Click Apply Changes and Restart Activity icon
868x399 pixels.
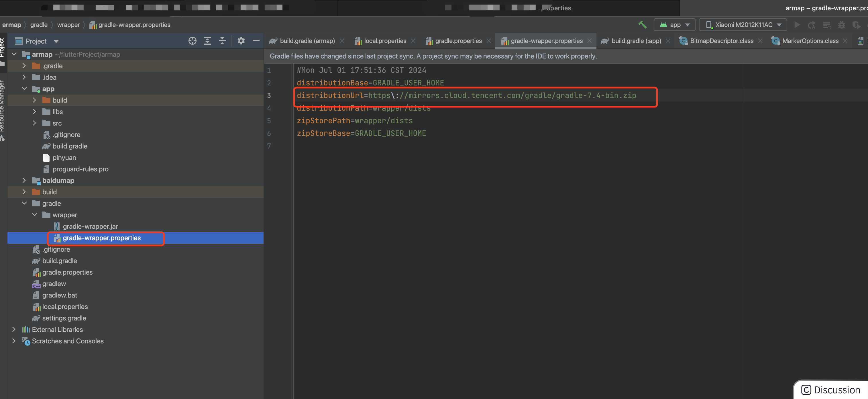[x=811, y=25]
